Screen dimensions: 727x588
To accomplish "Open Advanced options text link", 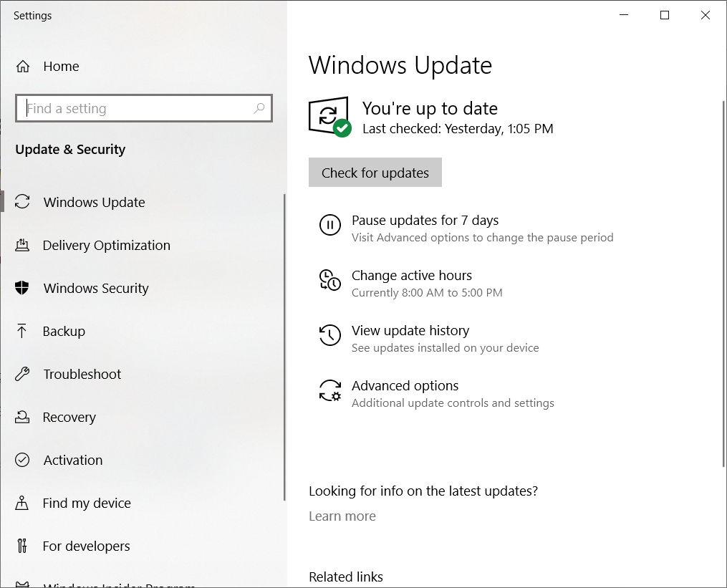I will point(405,386).
